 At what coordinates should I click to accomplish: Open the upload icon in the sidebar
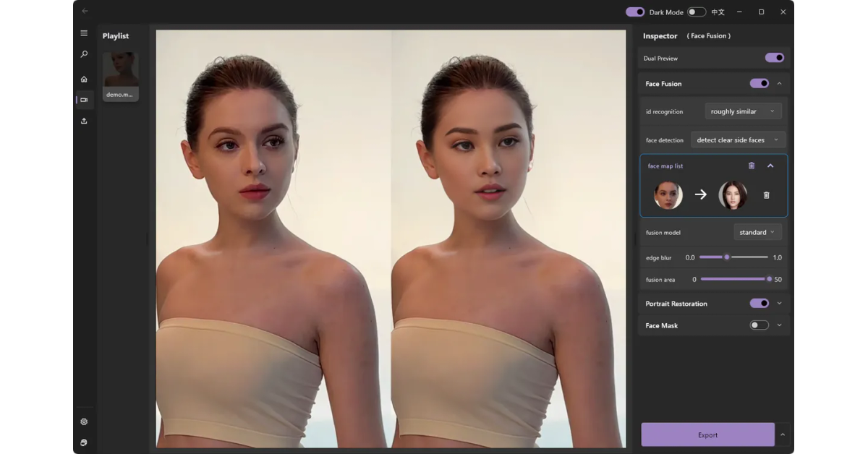click(84, 121)
